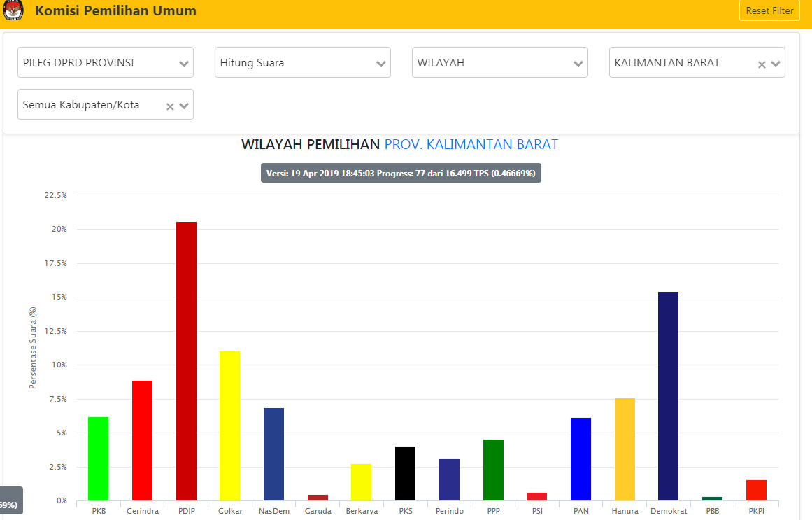Expand the Semua Kabupaten/Kota dropdown arrow
The height and width of the screenshot is (520, 812).
(x=184, y=106)
